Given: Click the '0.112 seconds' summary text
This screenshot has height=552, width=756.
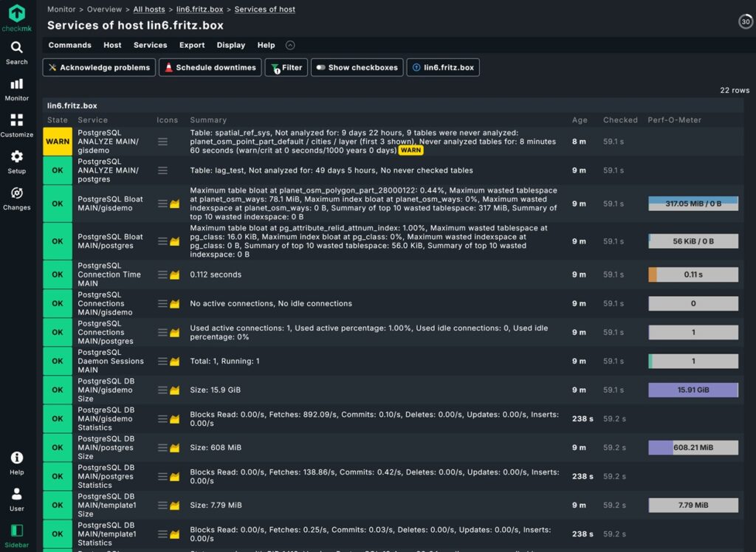Looking at the screenshot, I should click(x=216, y=275).
